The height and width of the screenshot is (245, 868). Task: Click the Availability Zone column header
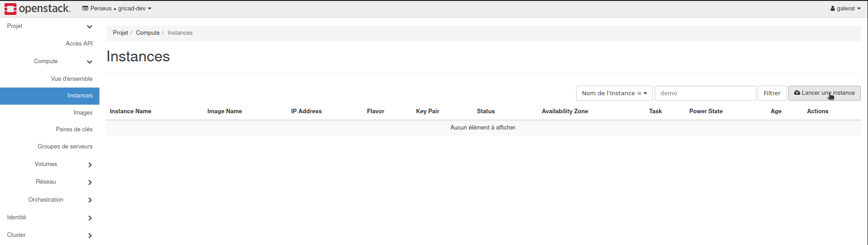pyautogui.click(x=565, y=111)
